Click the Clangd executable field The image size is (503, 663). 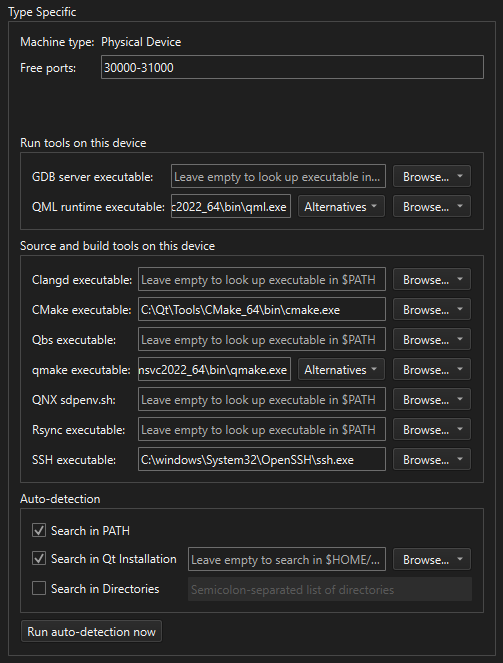[x=262, y=279]
